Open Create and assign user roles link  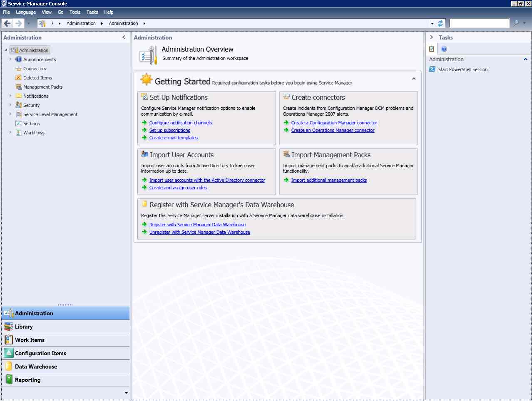178,188
